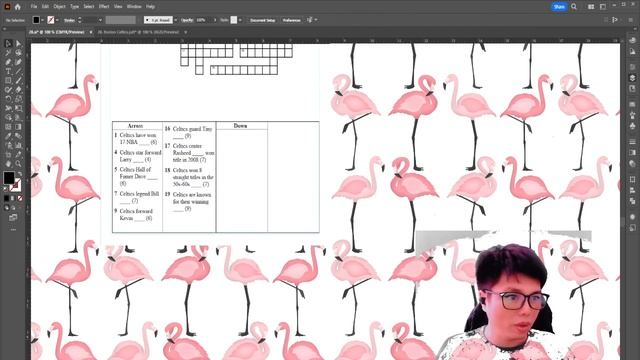Open the stroke weight dropdown
This screenshot has width=640, height=360.
[x=100, y=20]
